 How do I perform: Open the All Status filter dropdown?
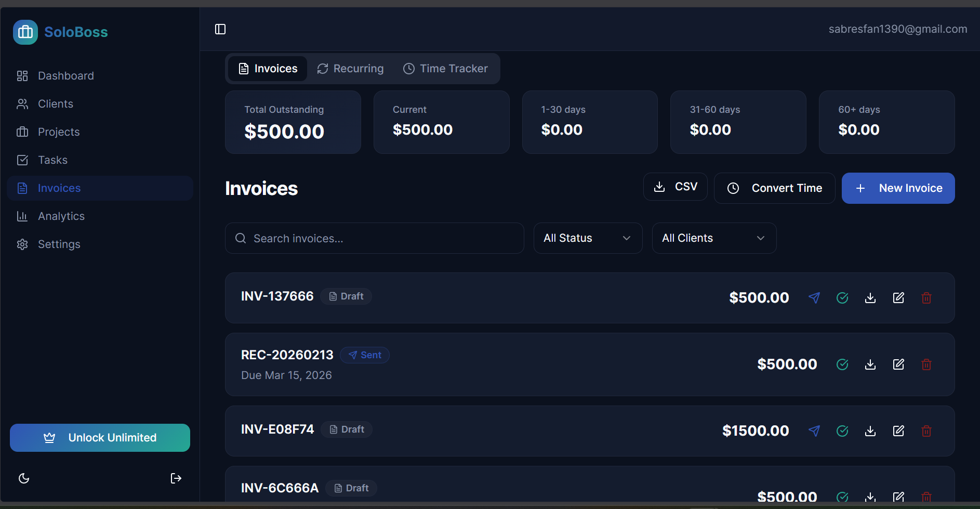[588, 238]
